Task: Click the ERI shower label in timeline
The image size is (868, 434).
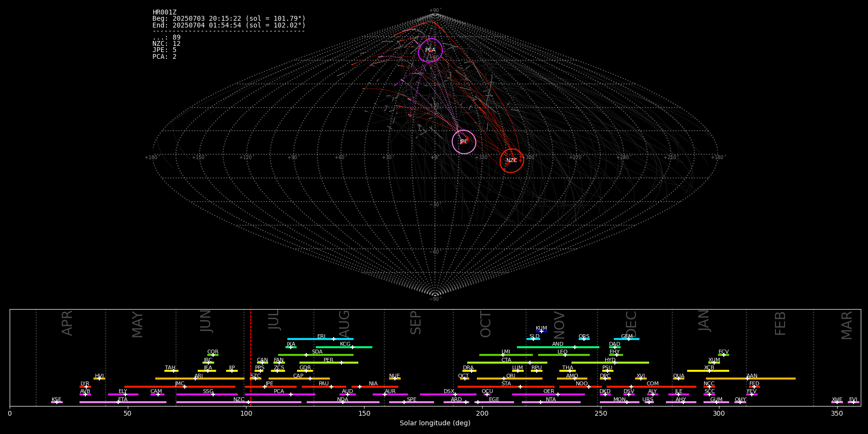Action: point(322,337)
